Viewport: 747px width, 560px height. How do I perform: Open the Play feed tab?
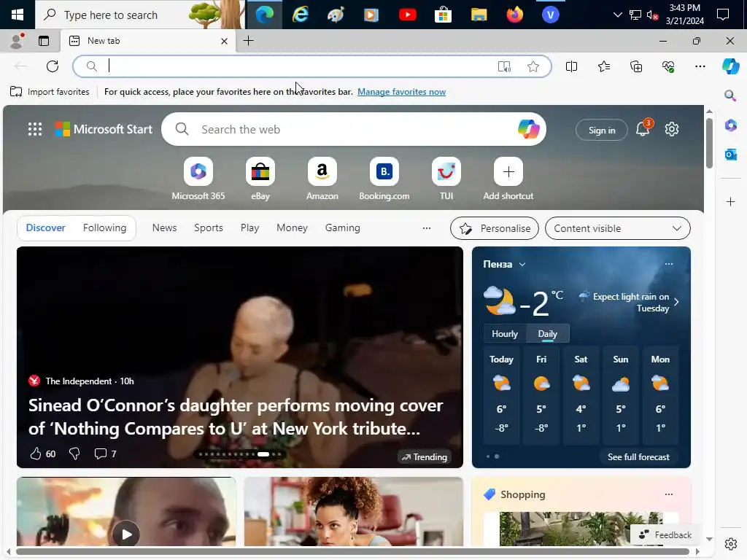[249, 227]
